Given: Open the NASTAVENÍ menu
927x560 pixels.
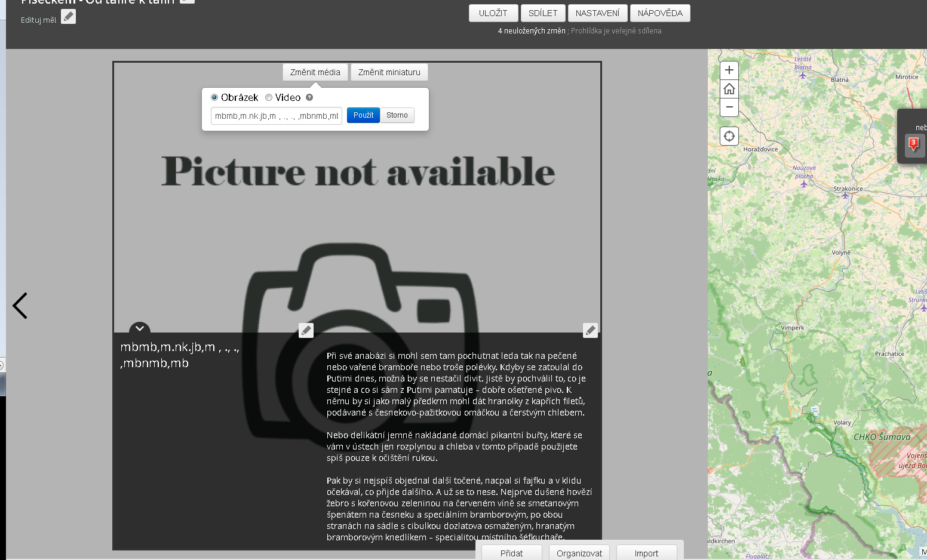Looking at the screenshot, I should tap(598, 13).
